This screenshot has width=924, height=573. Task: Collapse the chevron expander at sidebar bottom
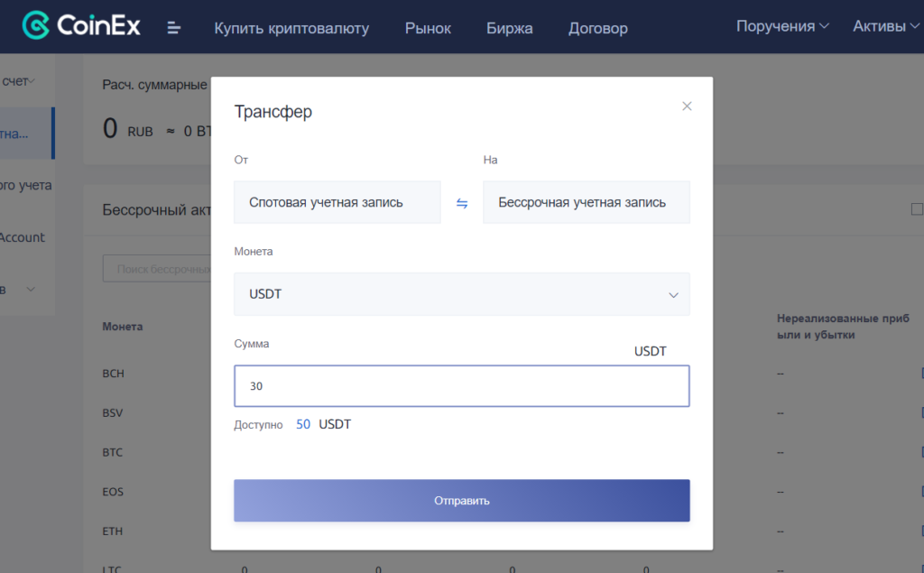pos(29,289)
